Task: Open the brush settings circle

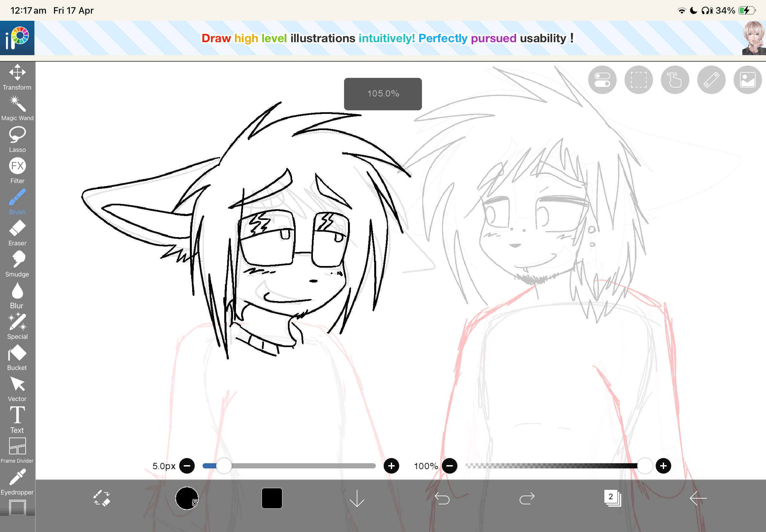Action: [x=187, y=498]
